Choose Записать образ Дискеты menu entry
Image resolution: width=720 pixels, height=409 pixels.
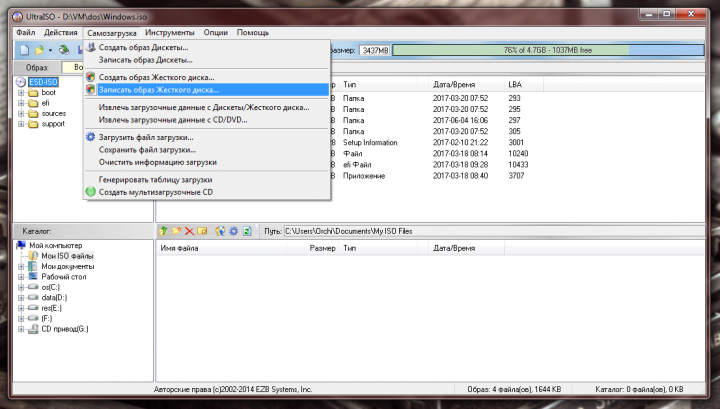point(207,60)
